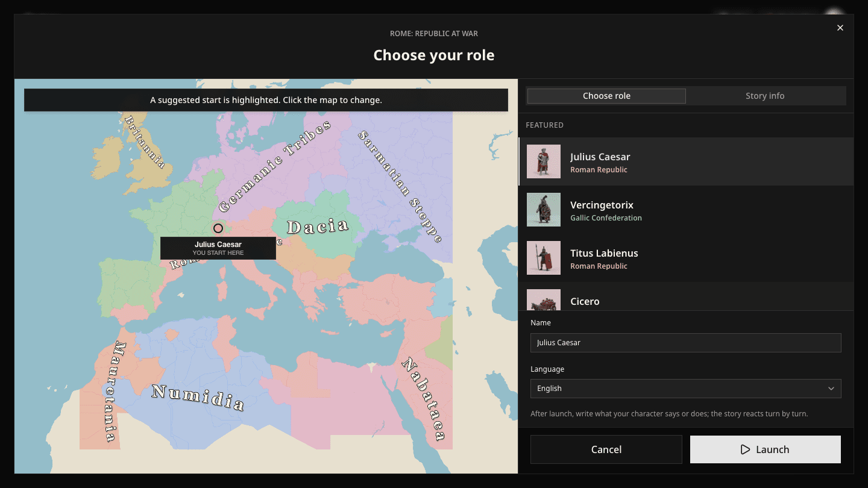Click the Language dropdown chevron arrow
This screenshot has width=868, height=488.
[x=831, y=389]
